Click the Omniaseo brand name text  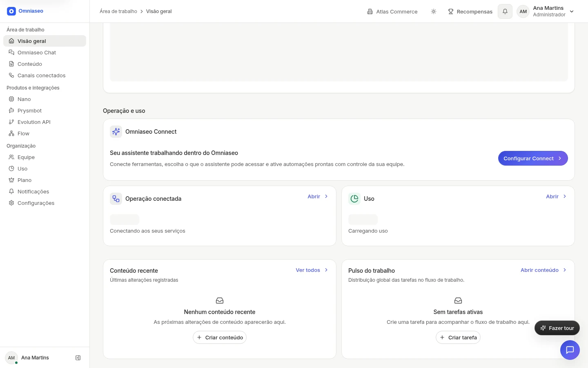click(x=31, y=11)
